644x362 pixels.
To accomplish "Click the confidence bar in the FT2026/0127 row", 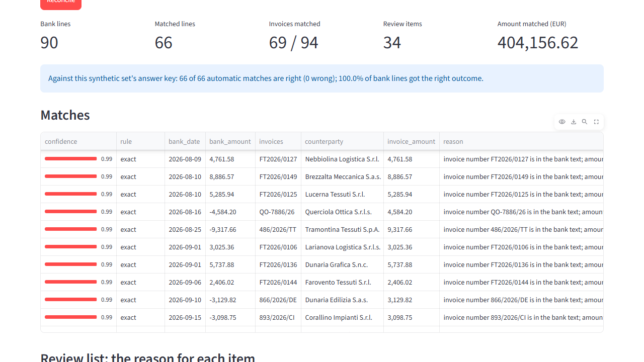I will pyautogui.click(x=70, y=159).
